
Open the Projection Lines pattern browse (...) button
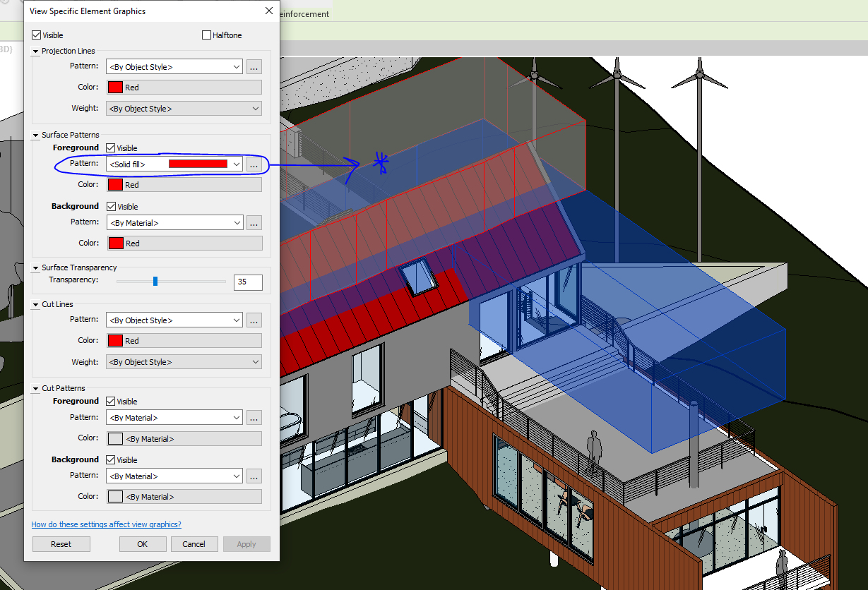click(254, 66)
